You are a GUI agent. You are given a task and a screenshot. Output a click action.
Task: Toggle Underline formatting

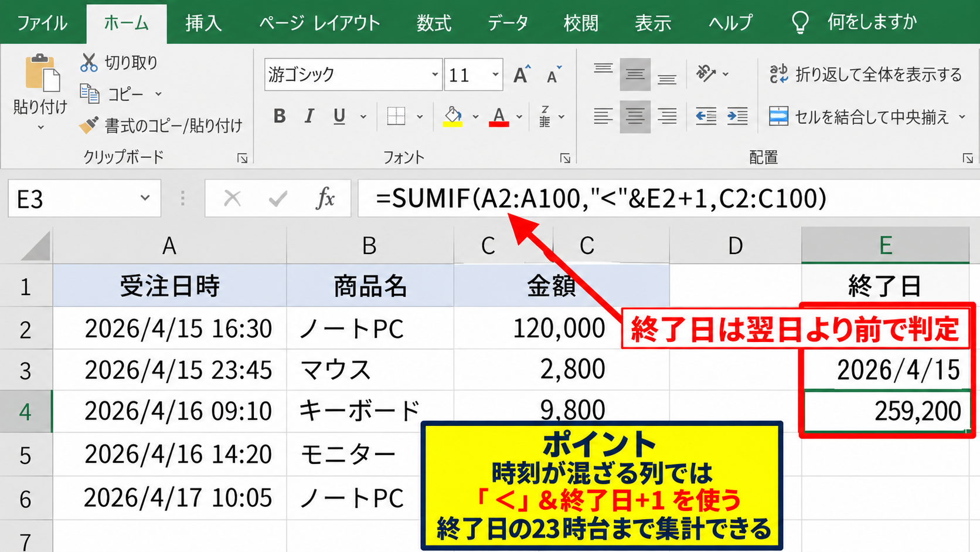point(339,116)
